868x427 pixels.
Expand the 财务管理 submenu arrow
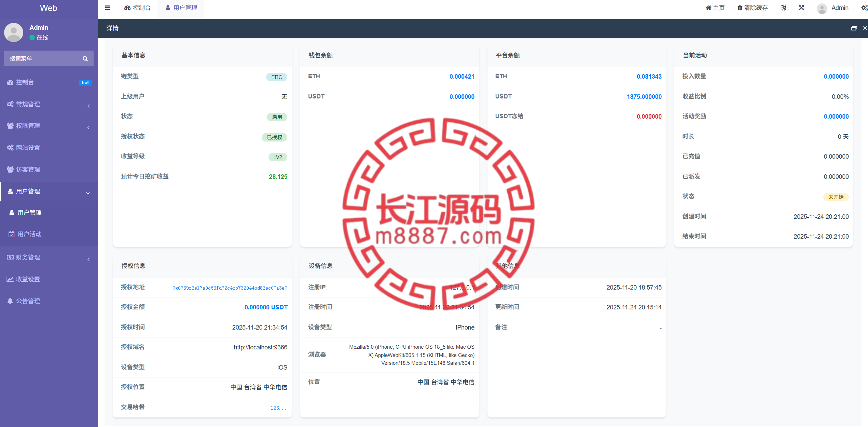click(88, 259)
